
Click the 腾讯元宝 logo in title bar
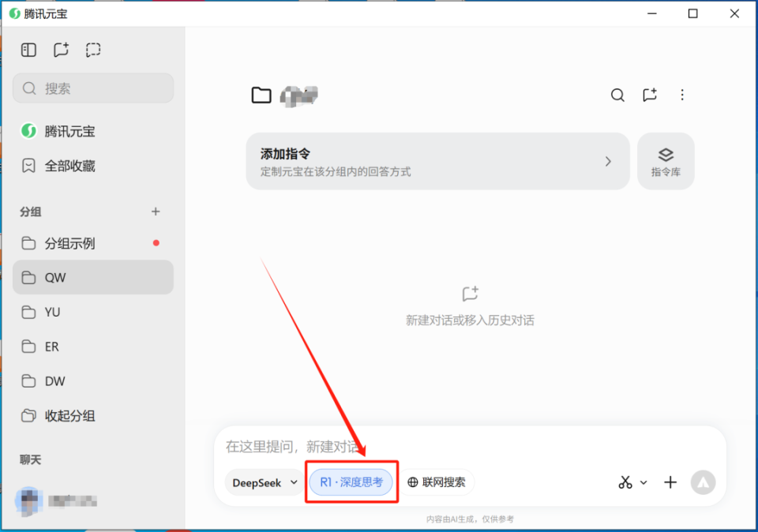pyautogui.click(x=15, y=13)
